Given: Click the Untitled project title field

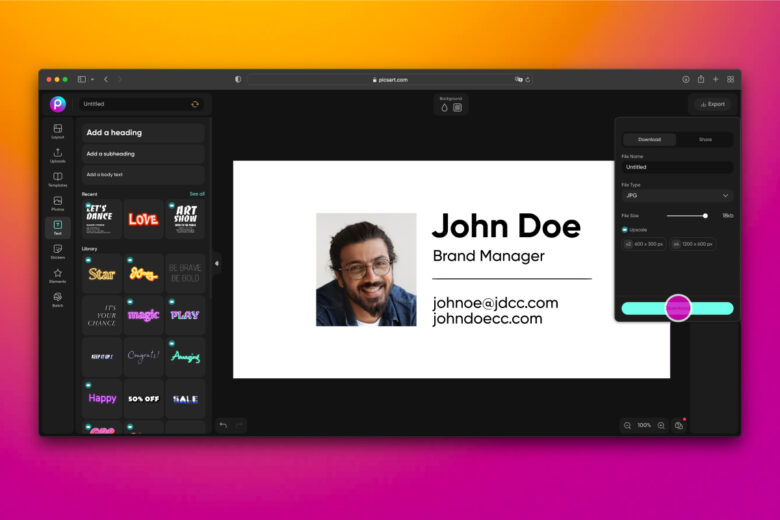Looking at the screenshot, I should 142,104.
